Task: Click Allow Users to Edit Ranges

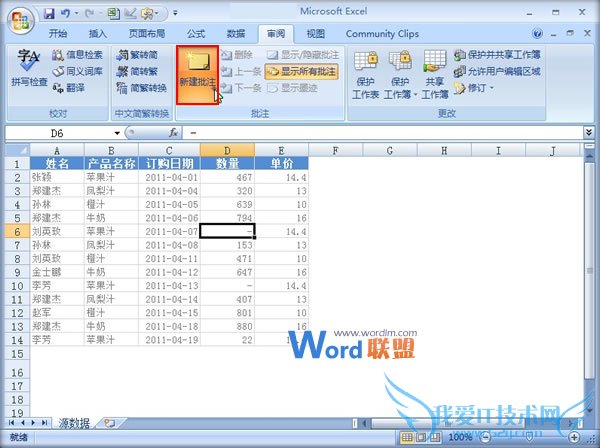Action: coord(497,71)
